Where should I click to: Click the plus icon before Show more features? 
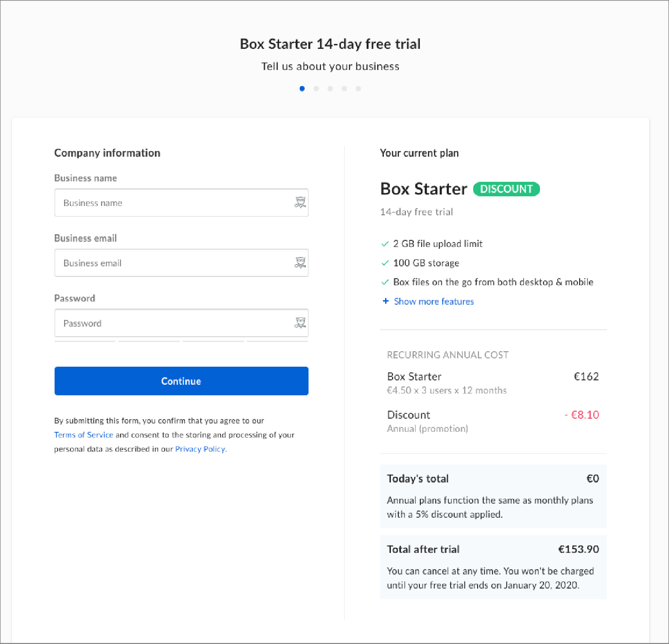click(x=386, y=301)
